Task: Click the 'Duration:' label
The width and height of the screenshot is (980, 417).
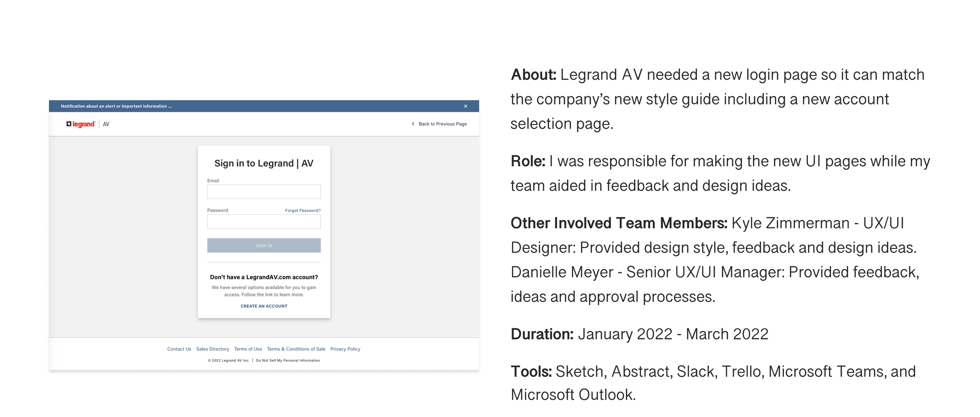Action: pos(542,334)
